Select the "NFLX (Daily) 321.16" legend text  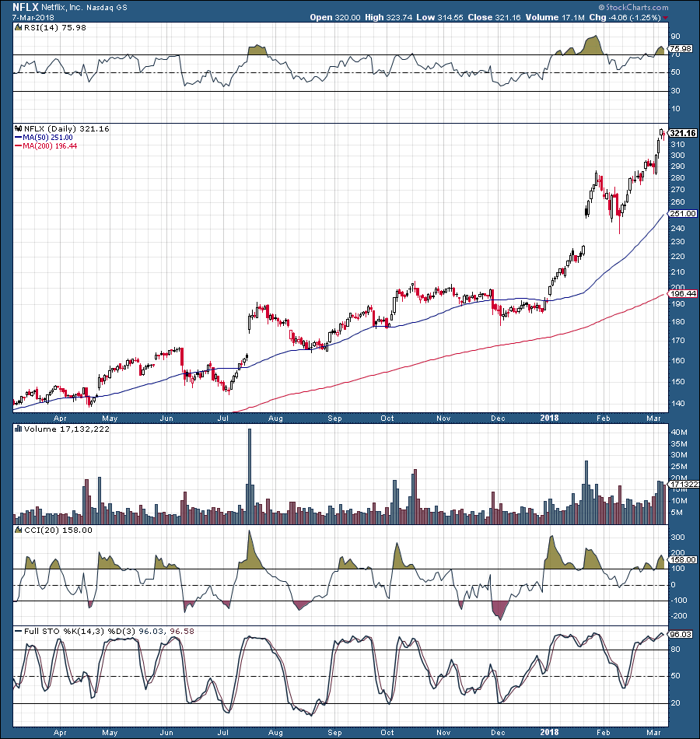(66, 128)
